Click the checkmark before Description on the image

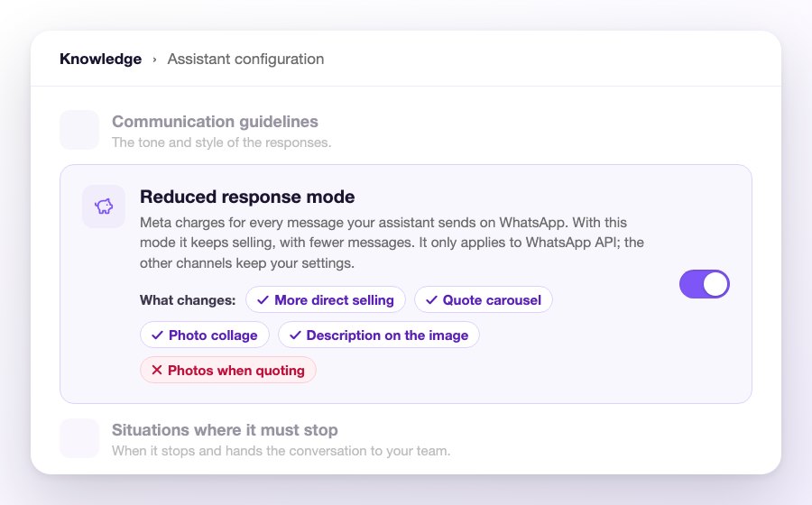(295, 335)
